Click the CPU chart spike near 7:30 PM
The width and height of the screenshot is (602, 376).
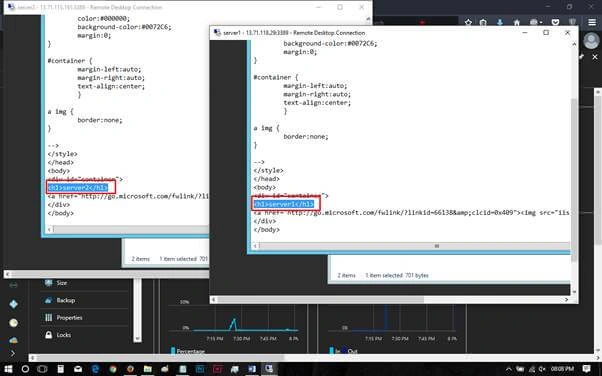pos(233,324)
